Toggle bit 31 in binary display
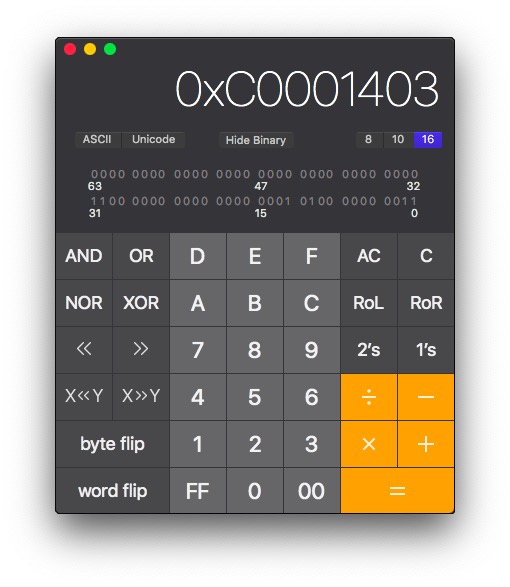510x587 pixels. 94,201
